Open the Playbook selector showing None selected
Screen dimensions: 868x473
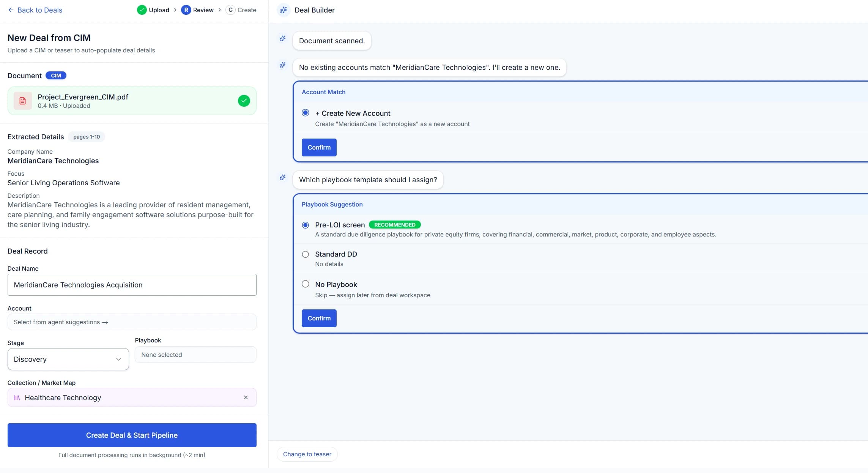pos(195,355)
